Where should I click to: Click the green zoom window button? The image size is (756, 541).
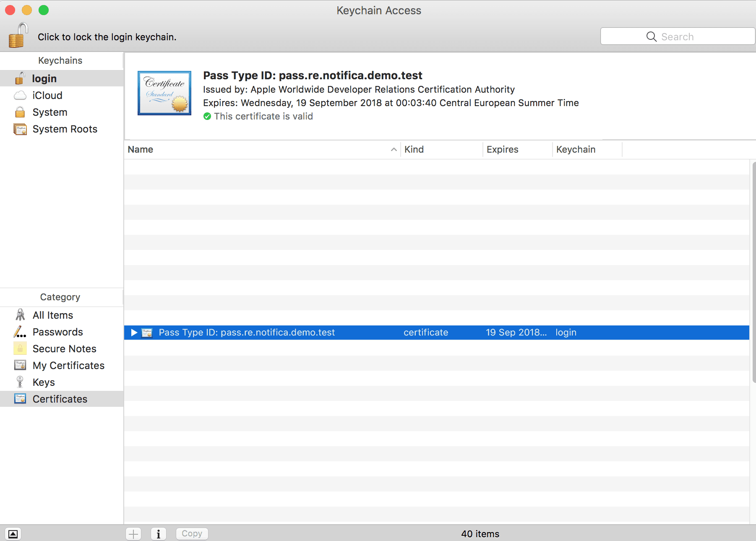tap(44, 10)
